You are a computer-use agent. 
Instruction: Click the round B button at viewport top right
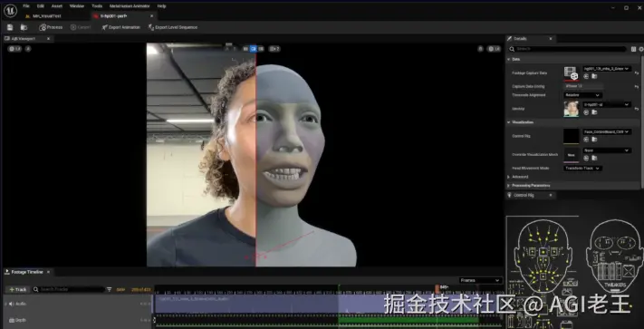480,48
